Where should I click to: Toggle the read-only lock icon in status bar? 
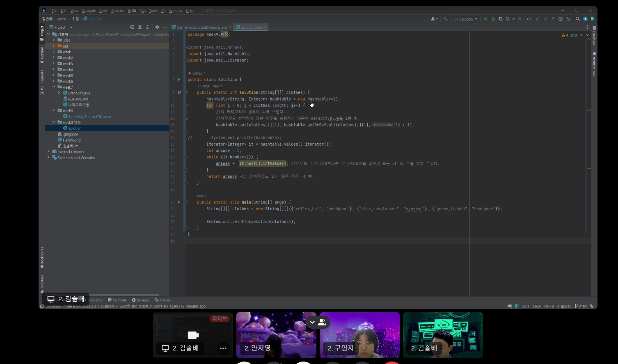592,306
